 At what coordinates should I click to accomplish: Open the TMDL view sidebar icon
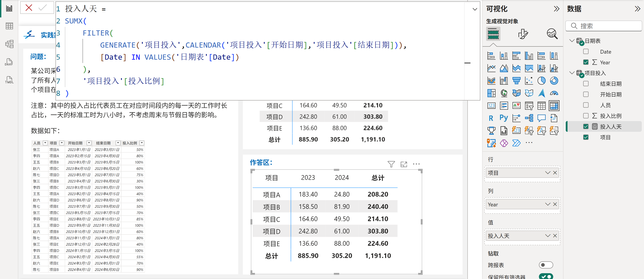coord(9,80)
